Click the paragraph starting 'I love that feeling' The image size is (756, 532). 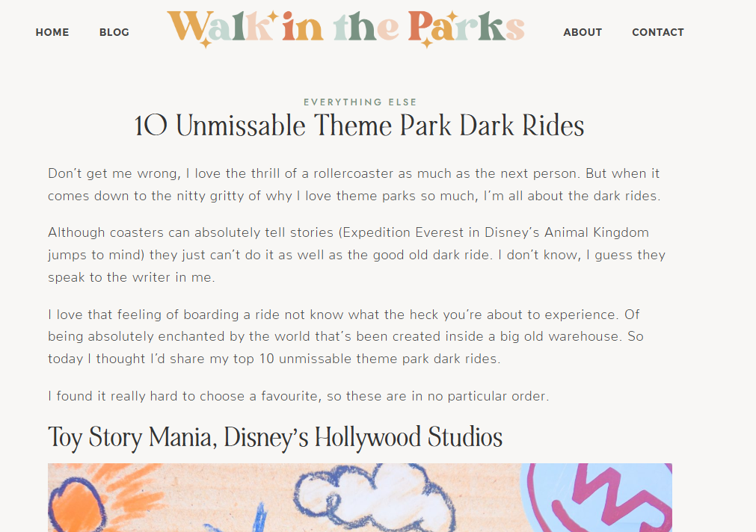pos(345,336)
